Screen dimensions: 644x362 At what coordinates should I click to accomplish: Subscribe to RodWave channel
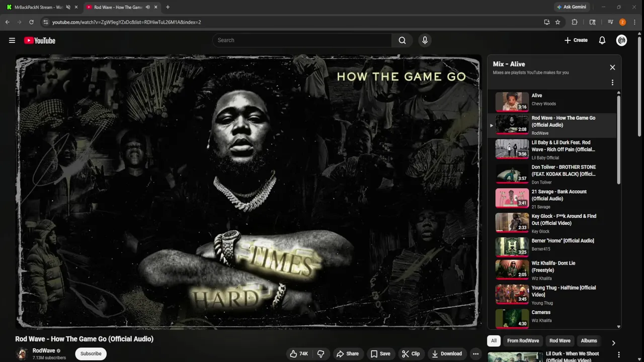pyautogui.click(x=91, y=353)
